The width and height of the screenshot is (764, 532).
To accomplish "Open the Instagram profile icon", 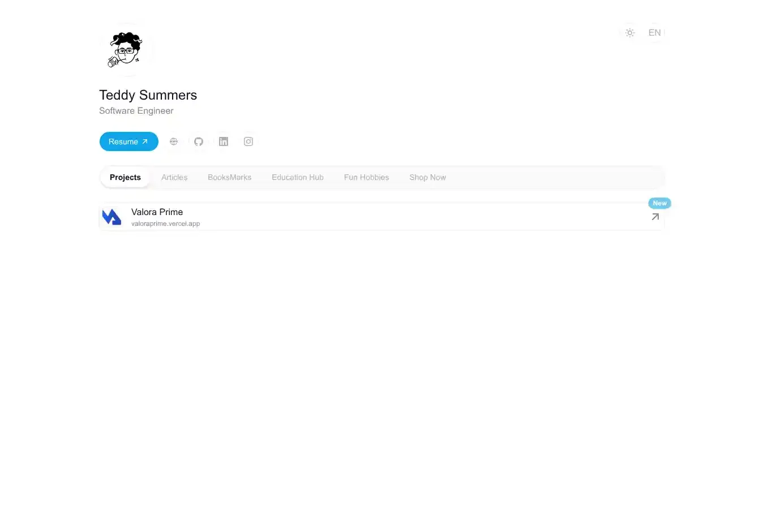I will point(248,141).
